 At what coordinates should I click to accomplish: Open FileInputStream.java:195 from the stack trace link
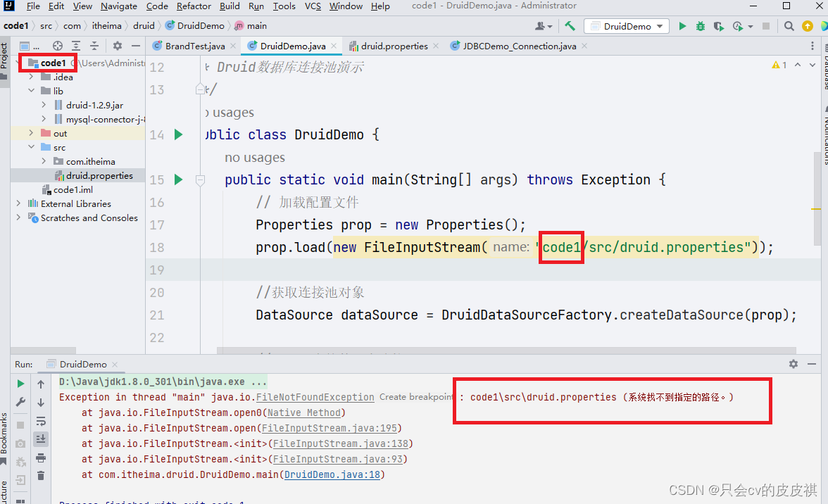[x=330, y=427]
